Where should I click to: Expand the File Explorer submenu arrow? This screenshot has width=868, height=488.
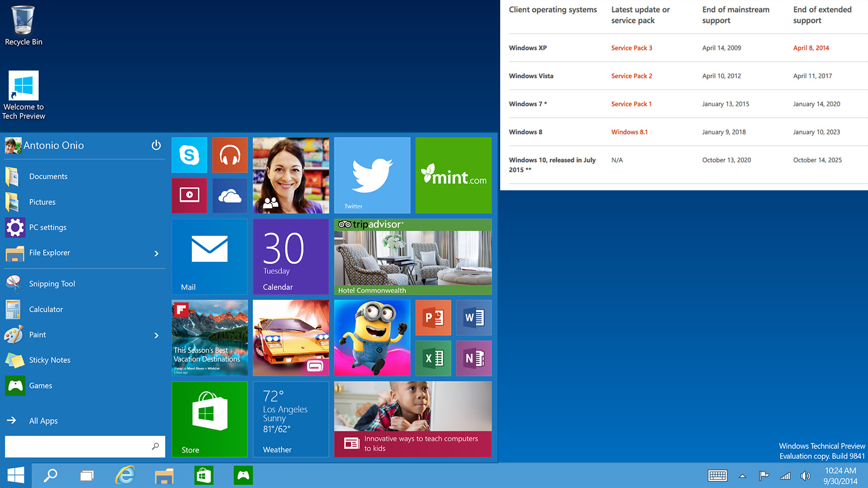(x=156, y=253)
